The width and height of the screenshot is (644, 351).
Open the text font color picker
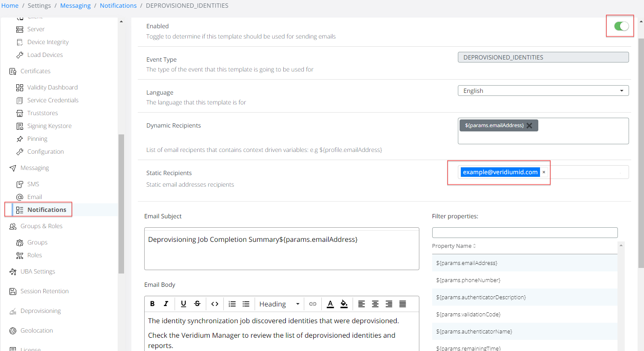click(x=330, y=304)
